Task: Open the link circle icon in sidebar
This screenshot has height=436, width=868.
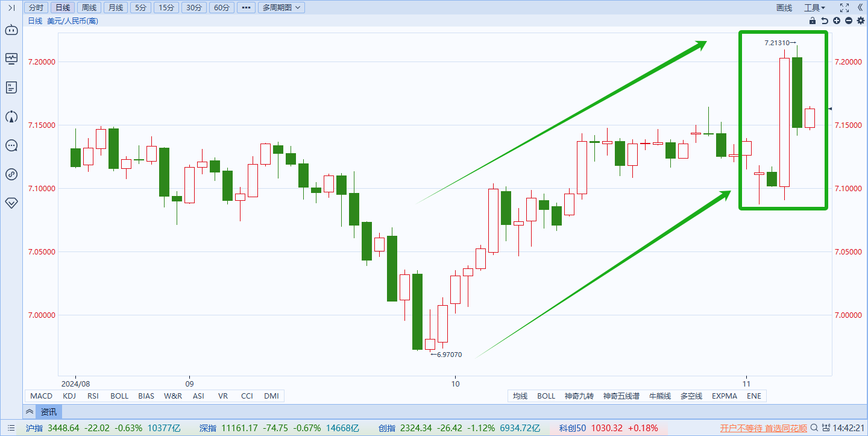Action: [11, 174]
